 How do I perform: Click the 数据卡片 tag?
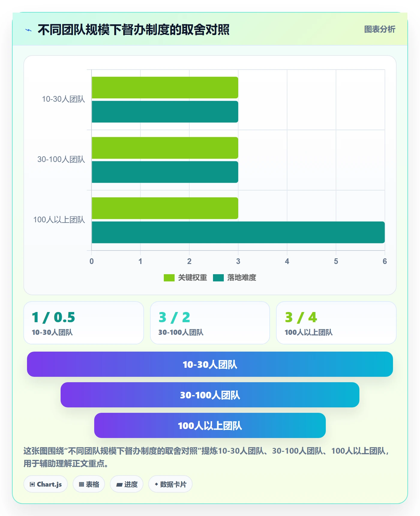pyautogui.click(x=170, y=484)
